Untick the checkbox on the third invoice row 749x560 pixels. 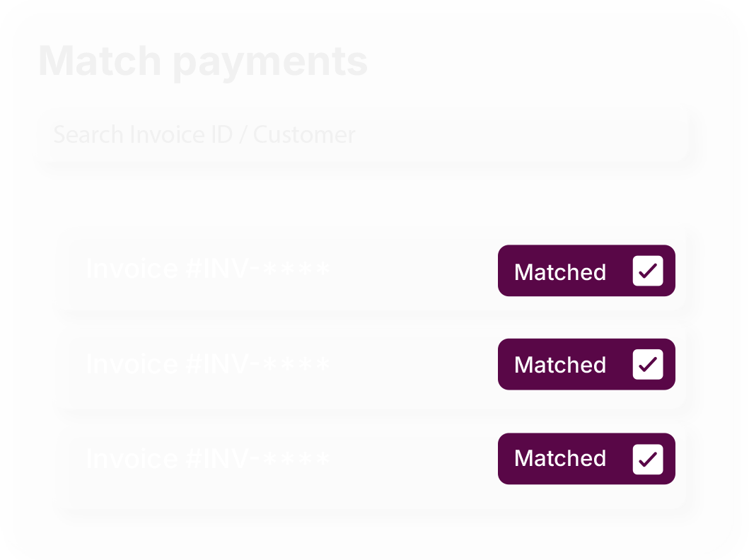(x=647, y=459)
